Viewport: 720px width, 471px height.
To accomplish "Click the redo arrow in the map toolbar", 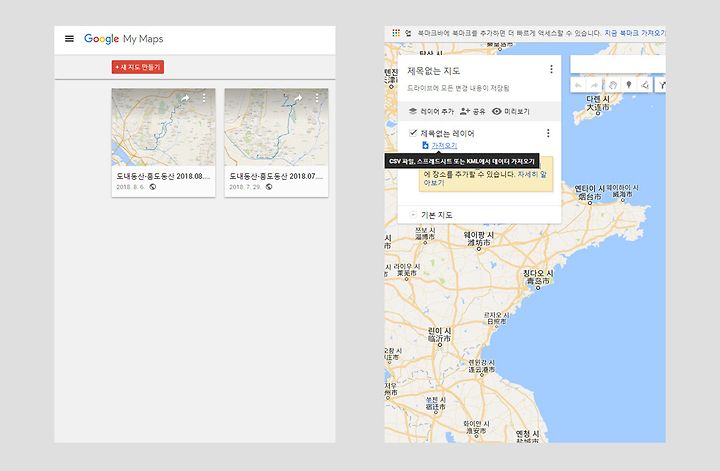I will coord(595,85).
